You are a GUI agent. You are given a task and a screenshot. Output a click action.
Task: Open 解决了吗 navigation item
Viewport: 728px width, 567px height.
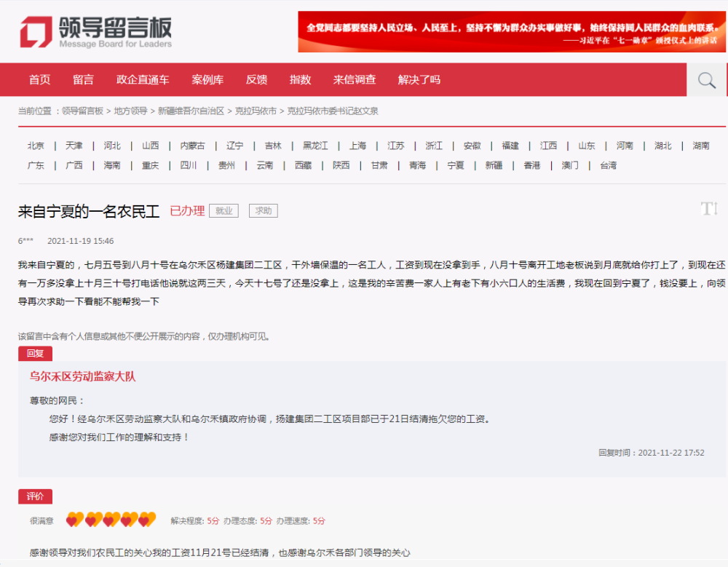419,80
